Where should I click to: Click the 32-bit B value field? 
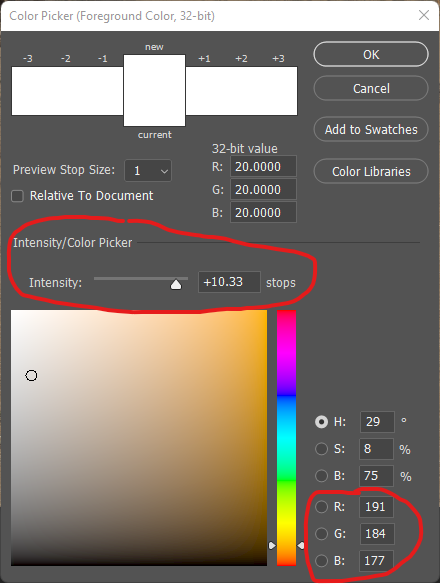pyautogui.click(x=263, y=212)
